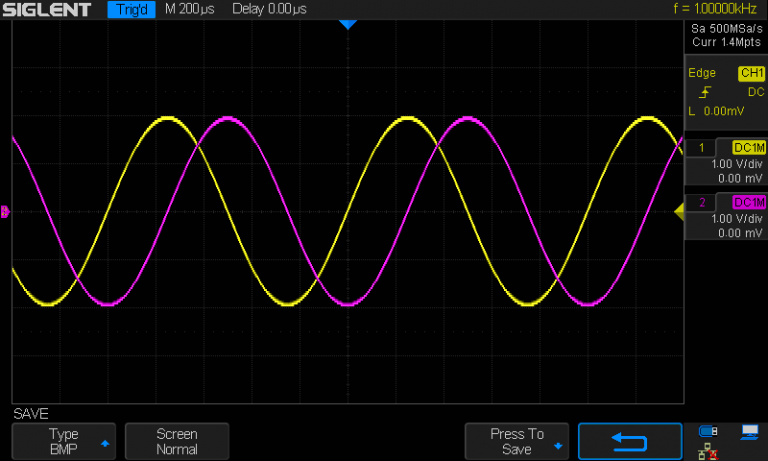Image resolution: width=768 pixels, height=461 pixels.
Task: Click the magenta channel 2 ground marker
Action: click(x=5, y=211)
